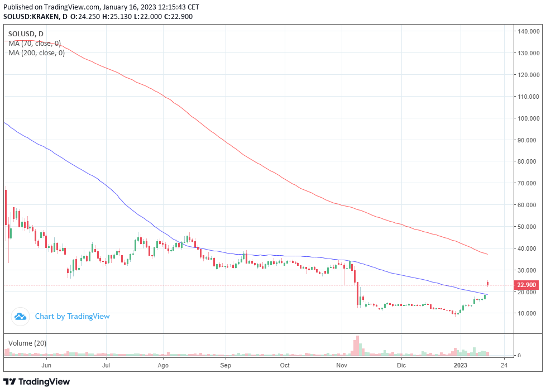The image size is (546, 392).
Task: Click the 2023 label on time axis
Action: click(x=461, y=365)
